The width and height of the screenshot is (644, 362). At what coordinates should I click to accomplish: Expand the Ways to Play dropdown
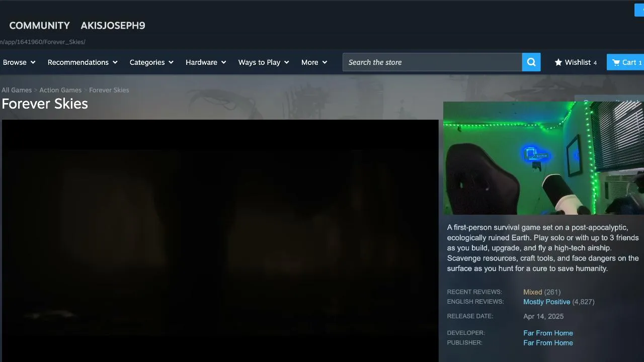click(264, 62)
